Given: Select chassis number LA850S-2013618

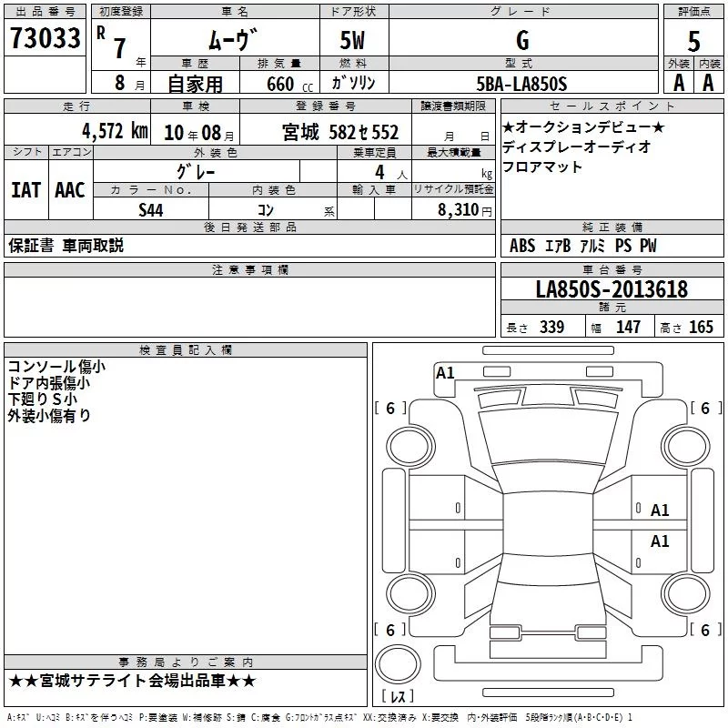Looking at the screenshot, I should pyautogui.click(x=612, y=289).
